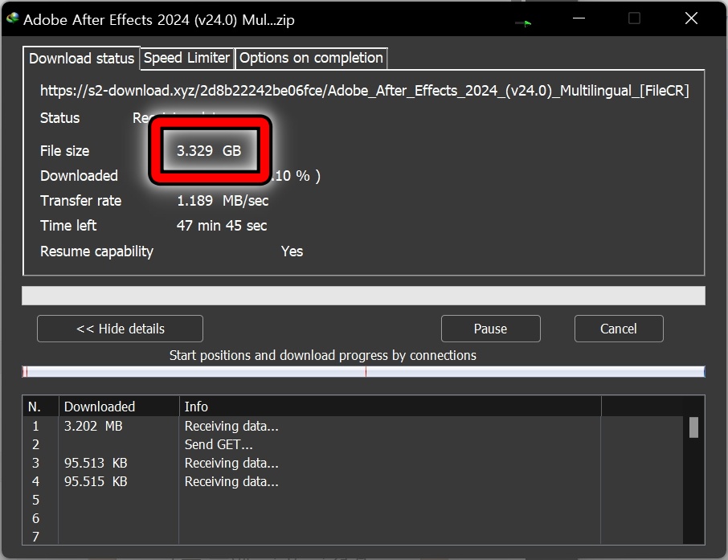Click the File size label
Image resolution: width=728 pixels, height=560 pixels.
point(64,151)
